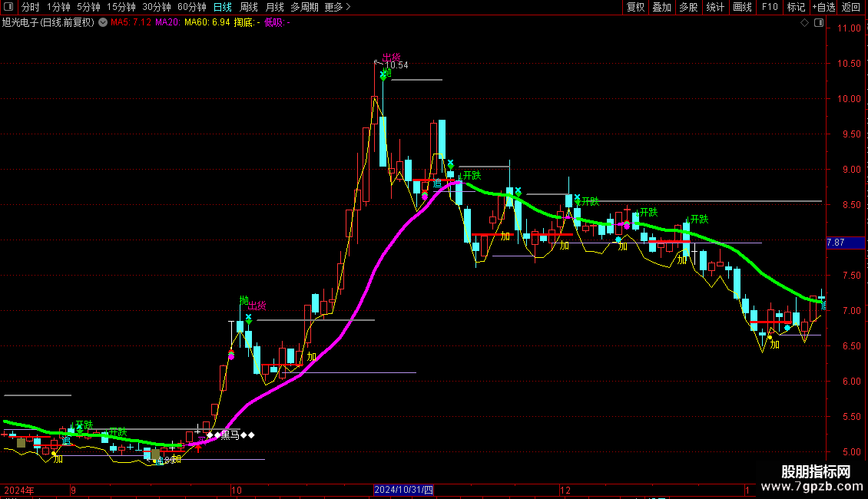The height and width of the screenshot is (499, 868).
Task: Select the 30分钟 period tab
Action: [157, 7]
